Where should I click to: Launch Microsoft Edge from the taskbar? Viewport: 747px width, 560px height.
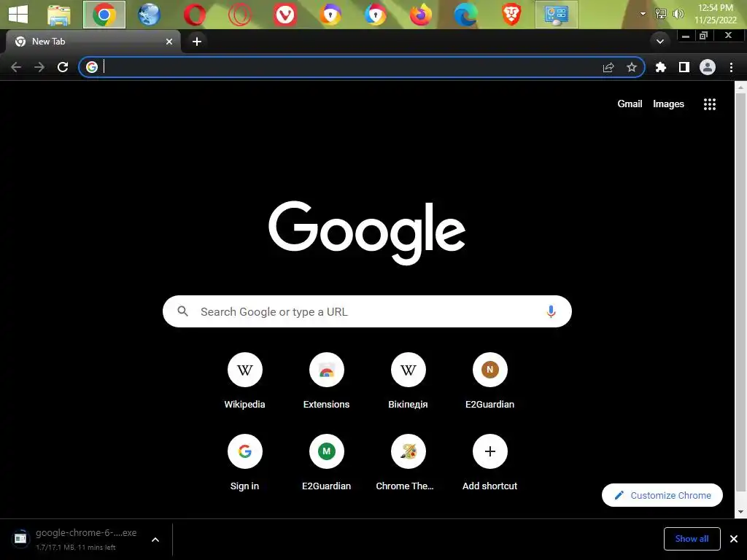pos(466,15)
